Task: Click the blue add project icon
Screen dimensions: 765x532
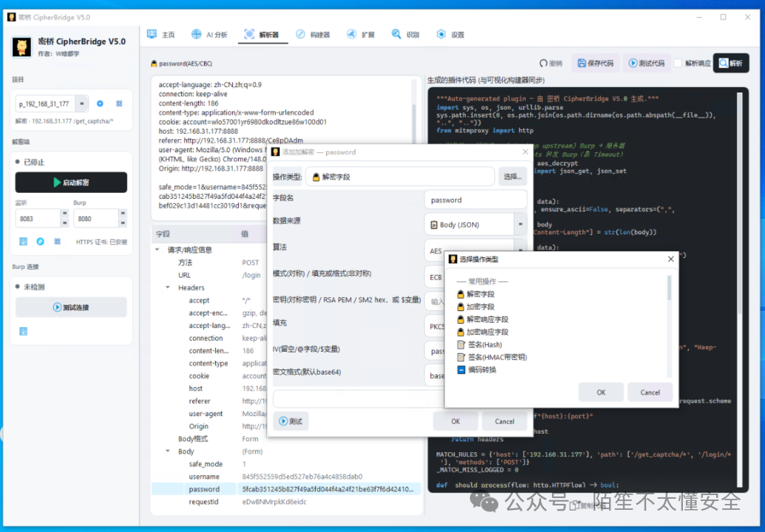Action: point(100,103)
